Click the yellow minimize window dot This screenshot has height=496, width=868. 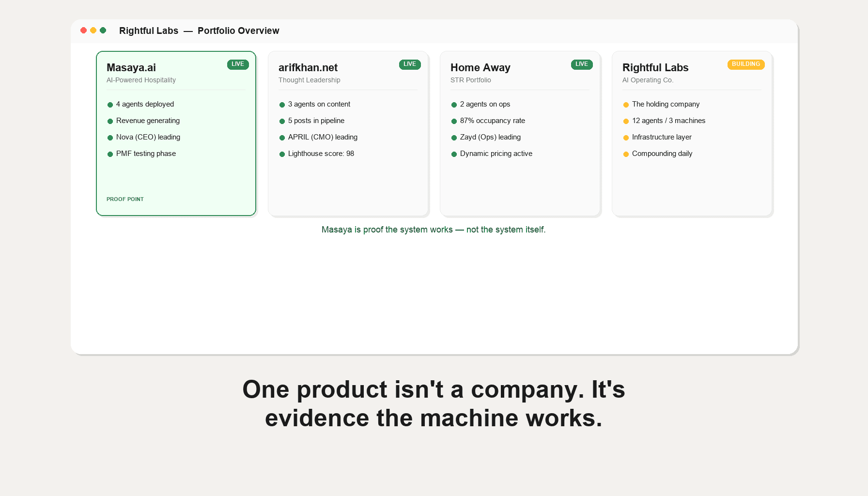[x=93, y=31]
